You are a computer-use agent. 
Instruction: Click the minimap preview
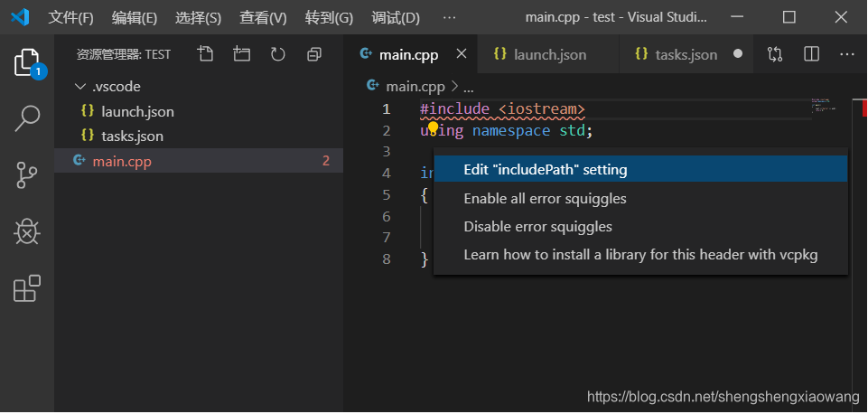coord(824,104)
